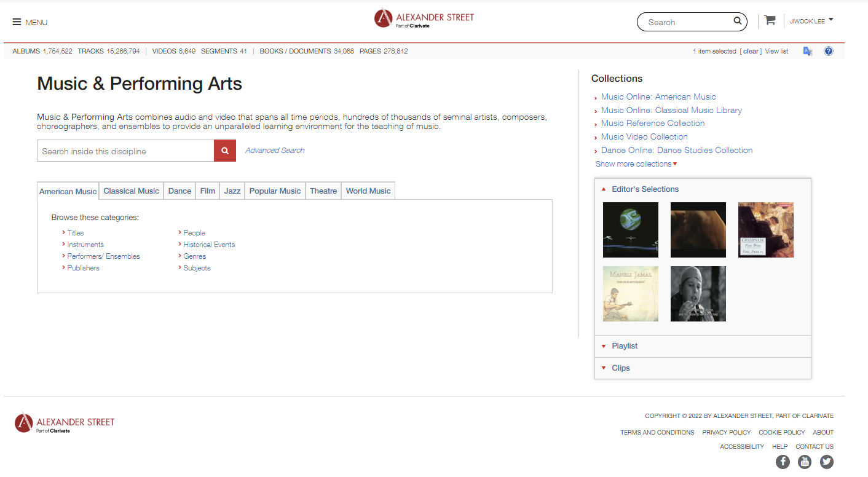868x477 pixels.
Task: Open the Advanced Search link
Action: (x=275, y=151)
